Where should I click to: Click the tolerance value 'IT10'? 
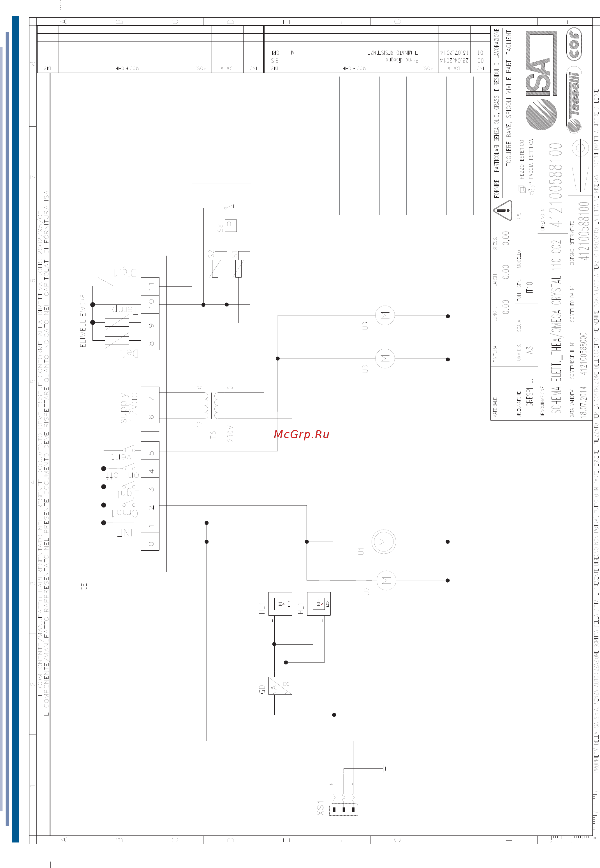(529, 287)
